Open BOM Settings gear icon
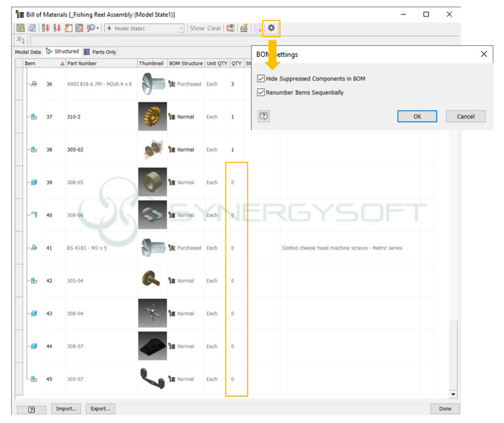 (x=272, y=28)
